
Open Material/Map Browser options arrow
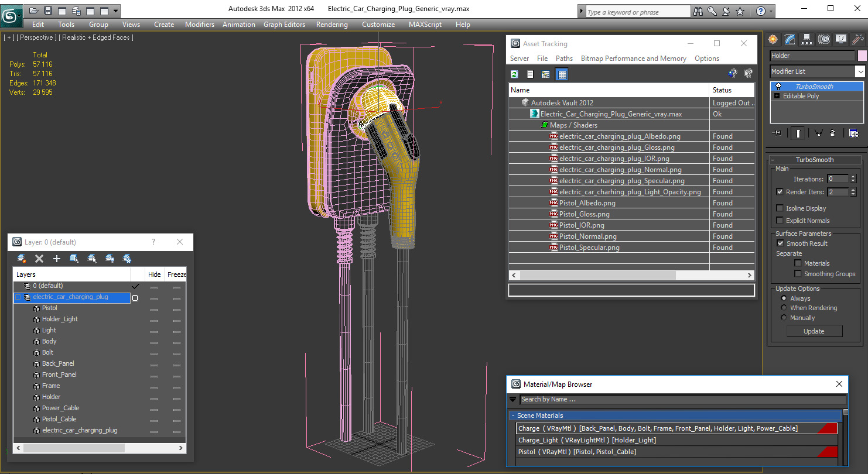pyautogui.click(x=513, y=399)
